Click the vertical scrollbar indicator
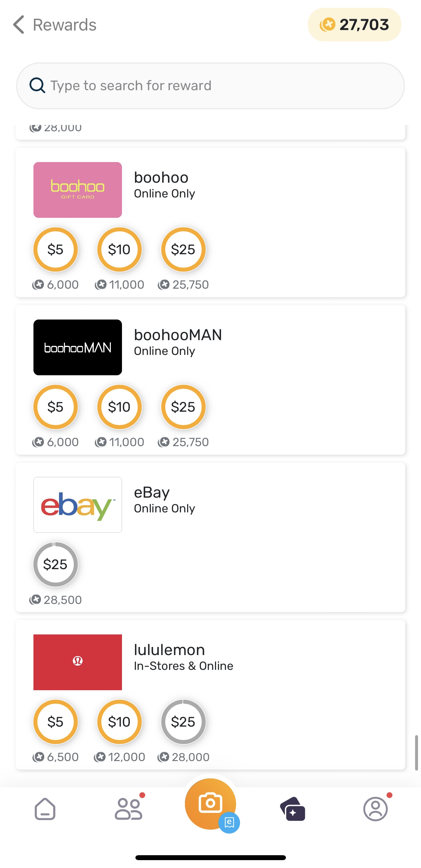 coord(416,753)
